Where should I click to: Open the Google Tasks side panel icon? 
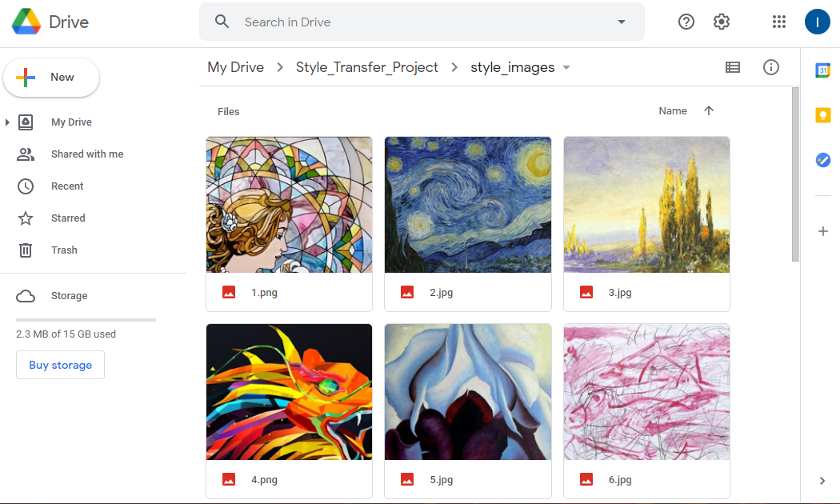pos(823,160)
